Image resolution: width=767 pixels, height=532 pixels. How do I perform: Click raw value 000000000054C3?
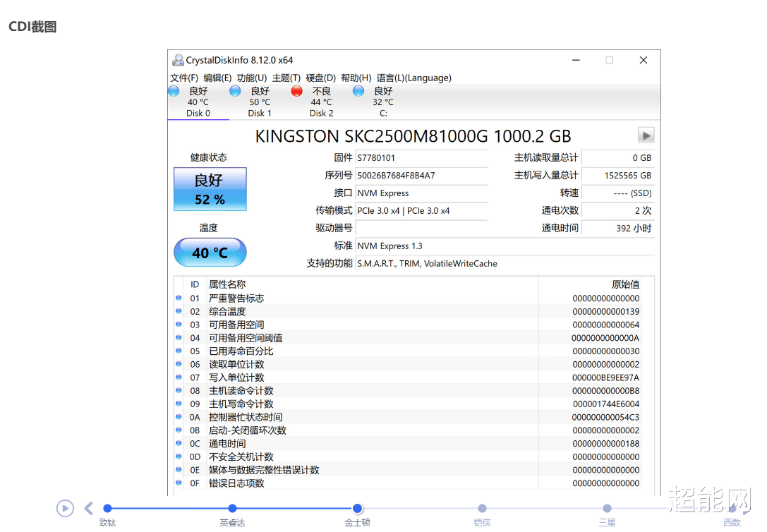tap(605, 417)
